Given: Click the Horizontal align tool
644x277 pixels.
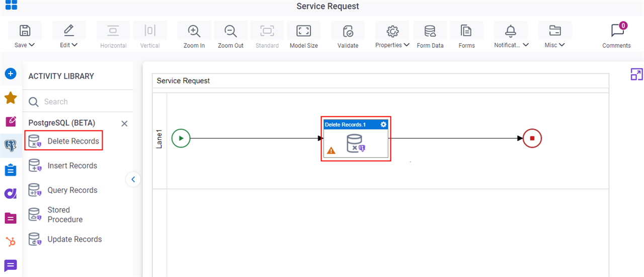Looking at the screenshot, I should click(x=113, y=36).
